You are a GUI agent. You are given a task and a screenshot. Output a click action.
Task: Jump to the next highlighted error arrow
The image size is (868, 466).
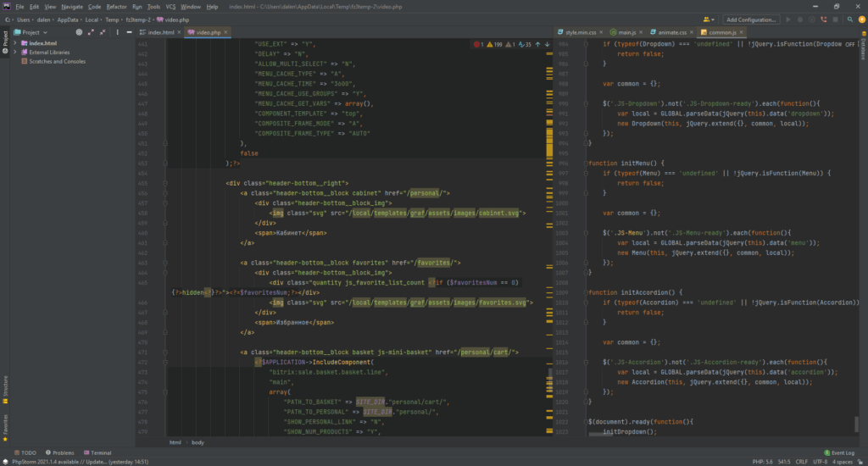(547, 44)
